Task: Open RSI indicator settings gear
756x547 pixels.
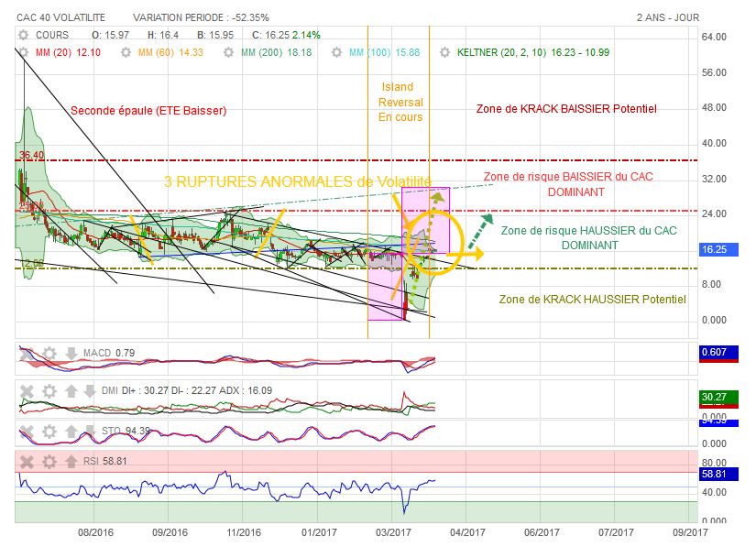Action: [49, 462]
